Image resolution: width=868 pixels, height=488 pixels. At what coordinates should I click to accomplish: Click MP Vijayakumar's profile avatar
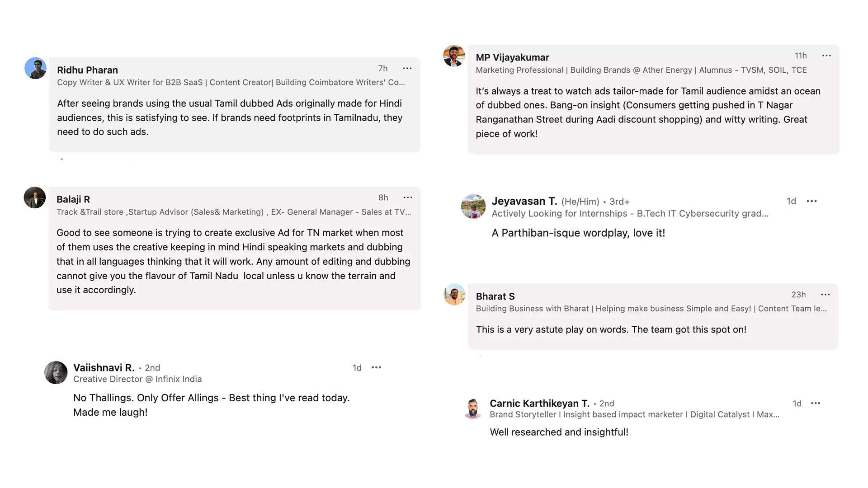pyautogui.click(x=454, y=56)
